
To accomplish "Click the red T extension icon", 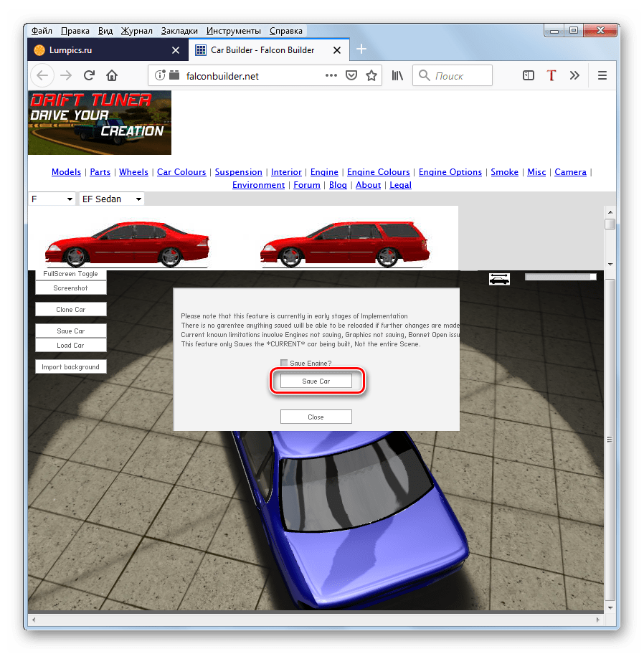I will 551,75.
